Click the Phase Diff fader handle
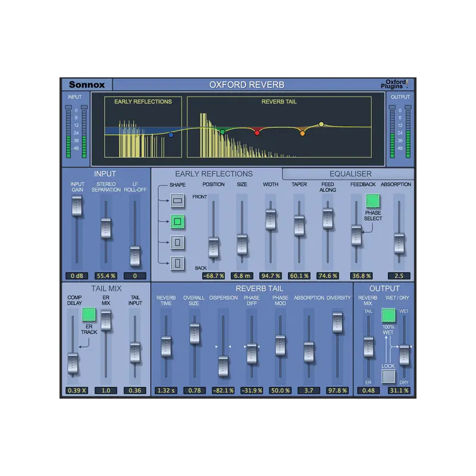This screenshot has height=476, width=476. [252, 353]
